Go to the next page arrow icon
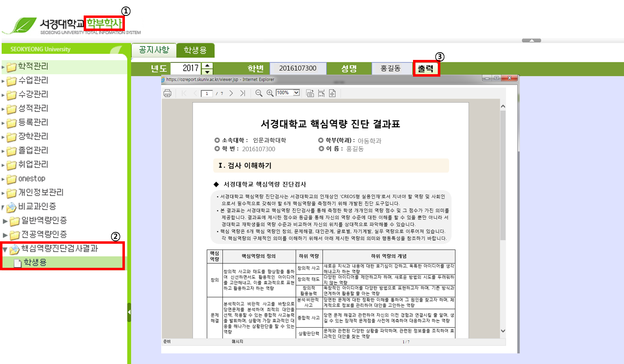Screen dimensions: 624x364 231,93
